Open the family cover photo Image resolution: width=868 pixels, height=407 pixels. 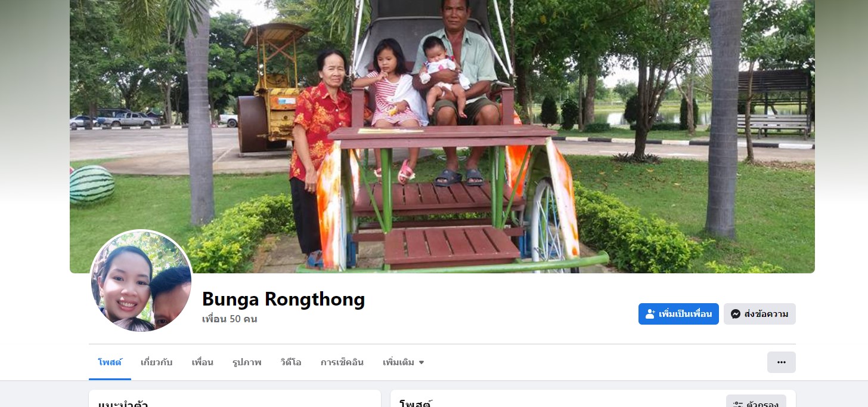[442, 137]
